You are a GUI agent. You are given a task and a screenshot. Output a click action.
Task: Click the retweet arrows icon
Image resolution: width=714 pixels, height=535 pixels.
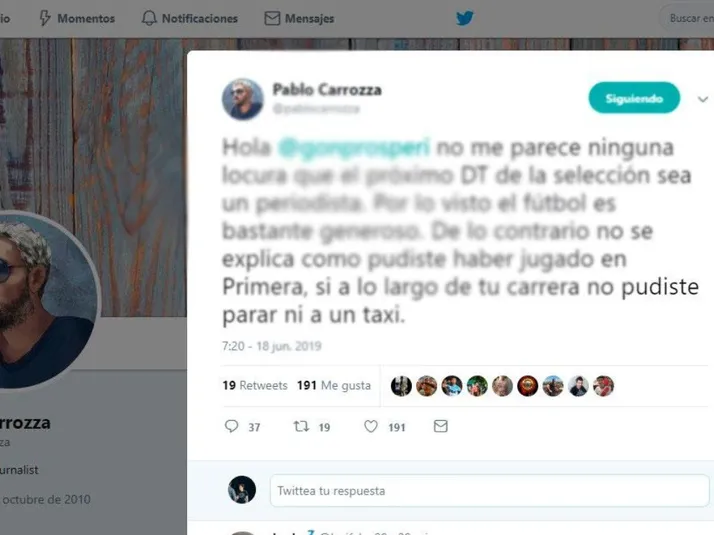click(x=301, y=426)
